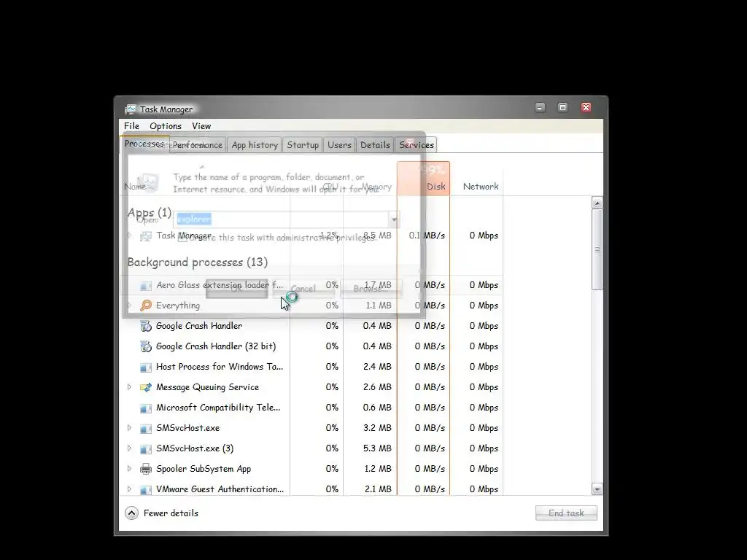This screenshot has width=747, height=560.
Task: Tick the administrative privileges checkbox
Action: click(x=182, y=238)
